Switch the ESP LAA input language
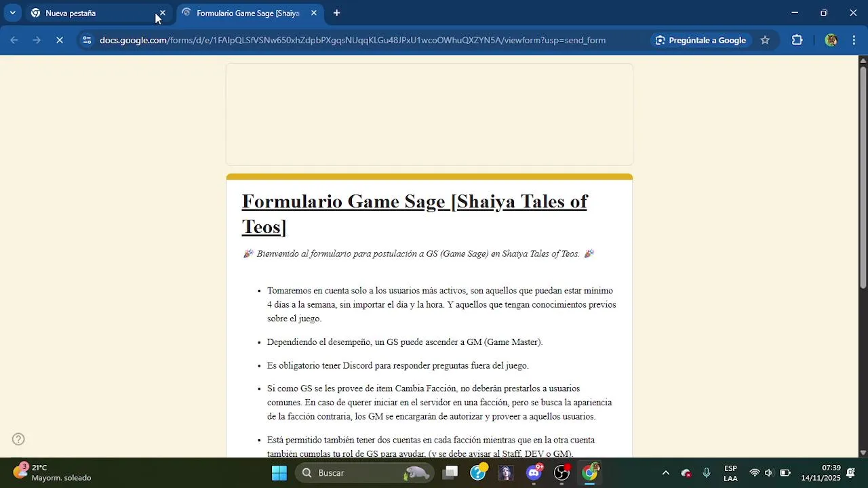The image size is (868, 488). tap(730, 472)
